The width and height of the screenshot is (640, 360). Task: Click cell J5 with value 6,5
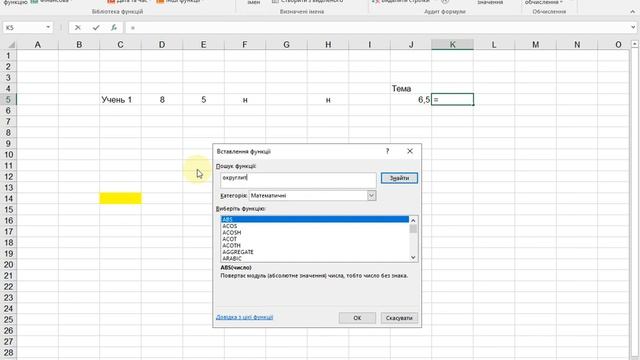coord(411,100)
